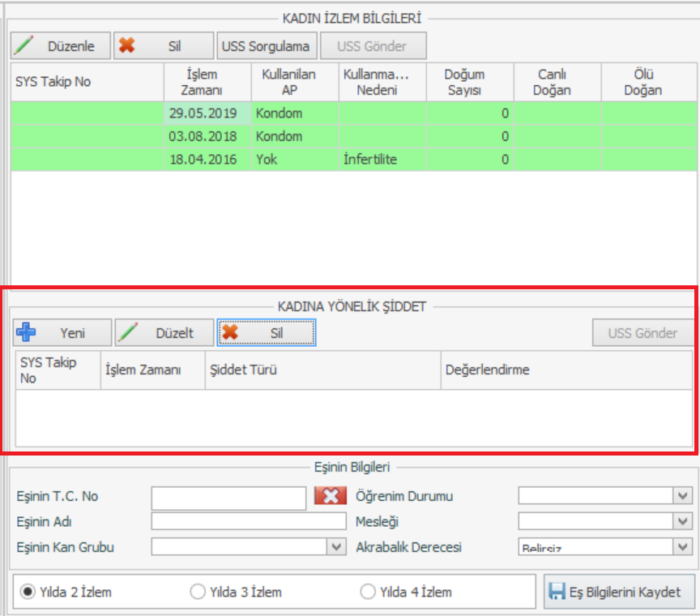
Task: Click the Düzenle pencil icon button
Action: tap(60, 46)
